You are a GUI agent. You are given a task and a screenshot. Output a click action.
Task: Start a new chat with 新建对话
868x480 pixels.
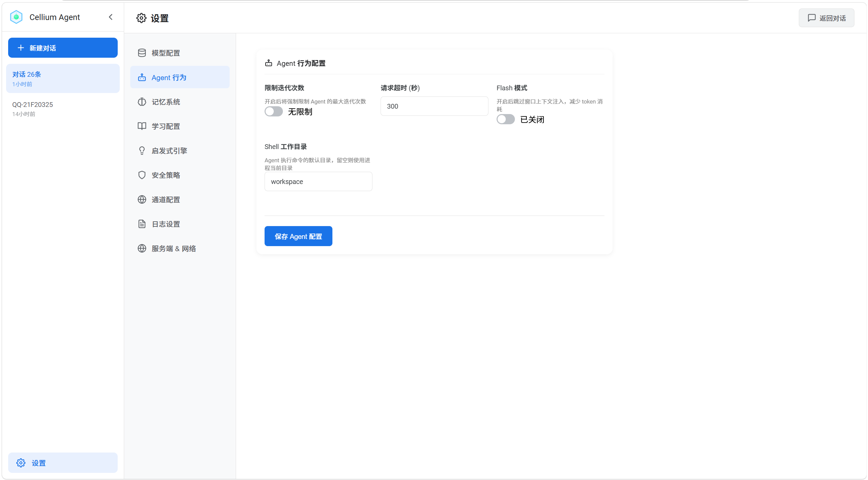click(x=63, y=48)
